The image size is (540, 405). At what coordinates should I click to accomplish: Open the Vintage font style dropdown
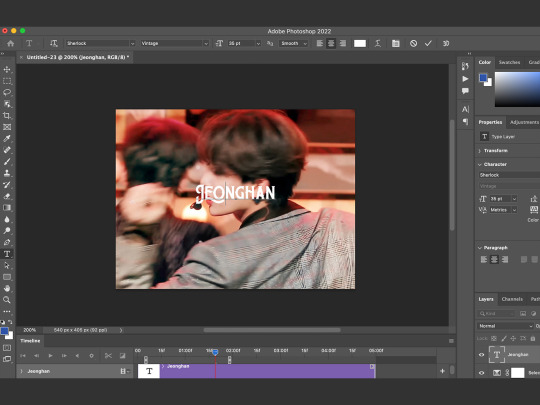coord(206,43)
